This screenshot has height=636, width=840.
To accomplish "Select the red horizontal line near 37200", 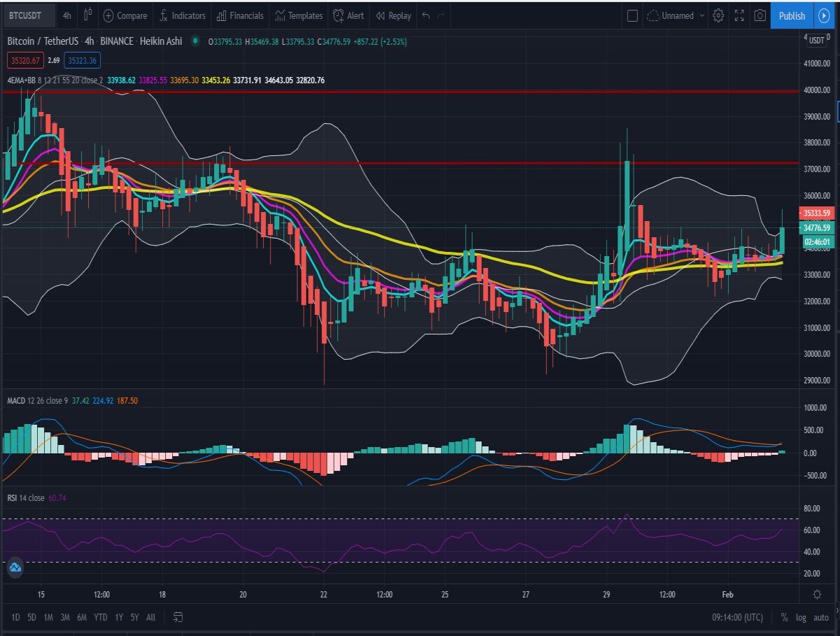I will coord(399,163).
